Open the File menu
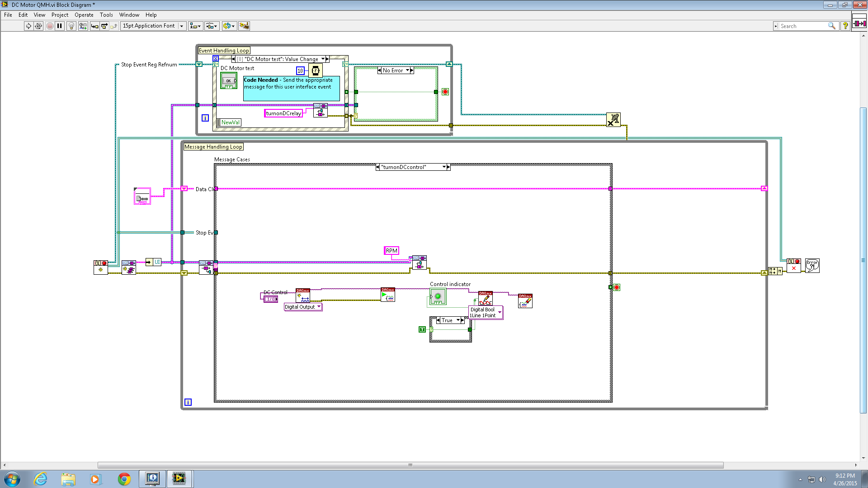Viewport: 868px width, 488px height. click(8, 15)
